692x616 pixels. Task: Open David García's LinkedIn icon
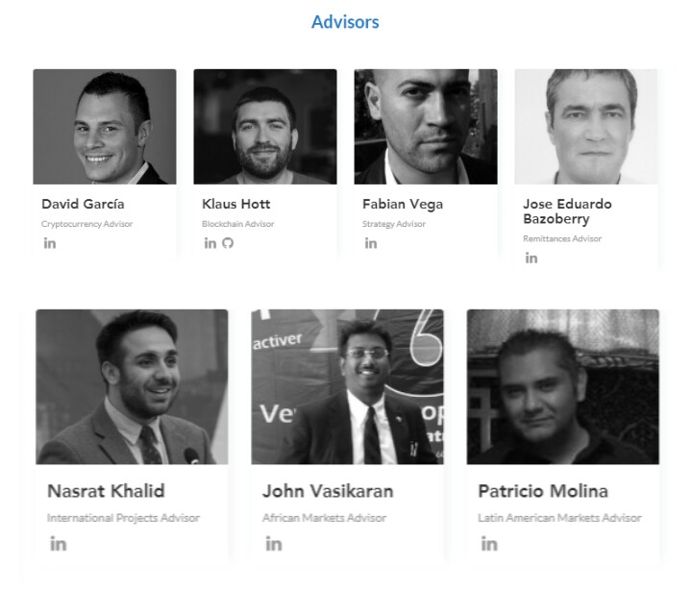point(50,243)
